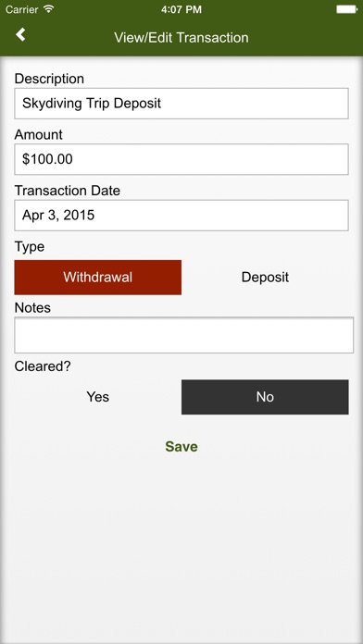Mark transaction cleared with Yes
363x644 pixels.
pos(98,397)
